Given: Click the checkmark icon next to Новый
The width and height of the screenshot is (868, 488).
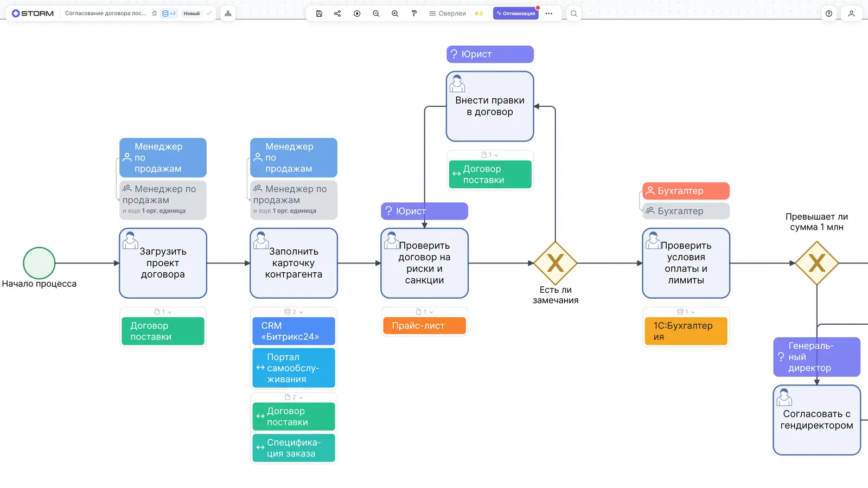Looking at the screenshot, I should pos(209,14).
